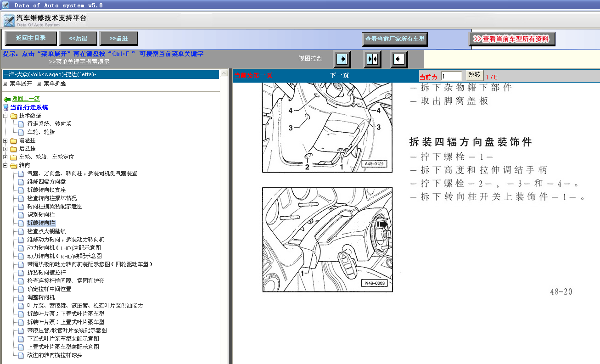Image resolution: width=600 pixels, height=364 pixels.
Task: Click 菜单折叠 to collapse all menus
Action: 55,84
